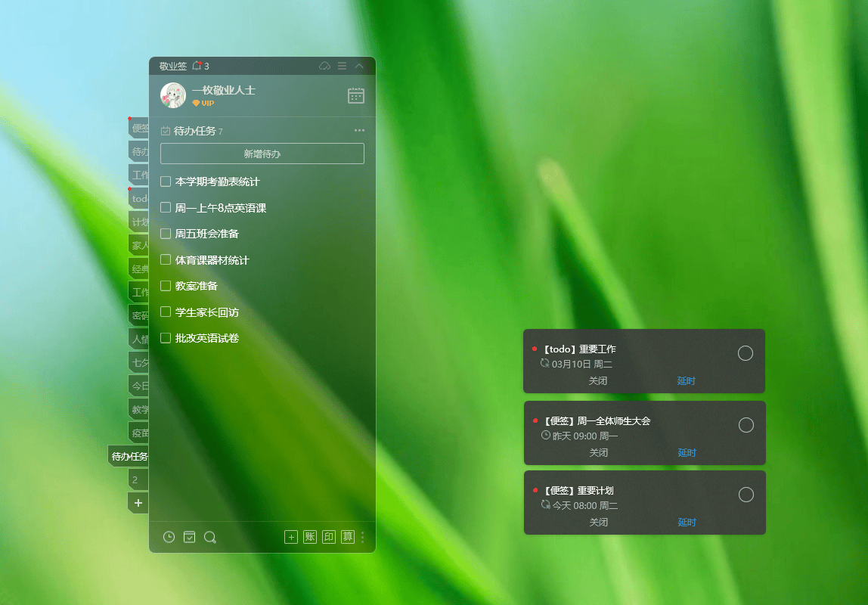Click the plus box icon in bottom bar
The width and height of the screenshot is (868, 605).
pos(291,537)
